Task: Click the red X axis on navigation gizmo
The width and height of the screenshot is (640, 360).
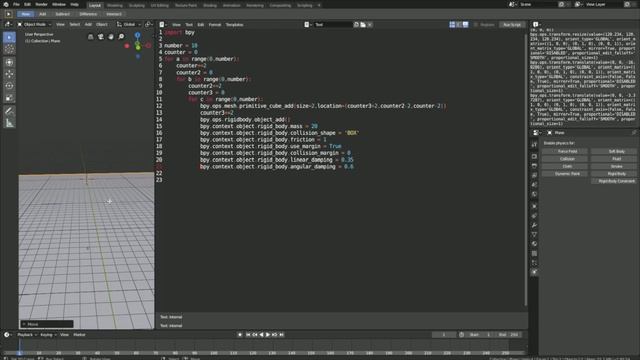Action: click(x=127, y=46)
